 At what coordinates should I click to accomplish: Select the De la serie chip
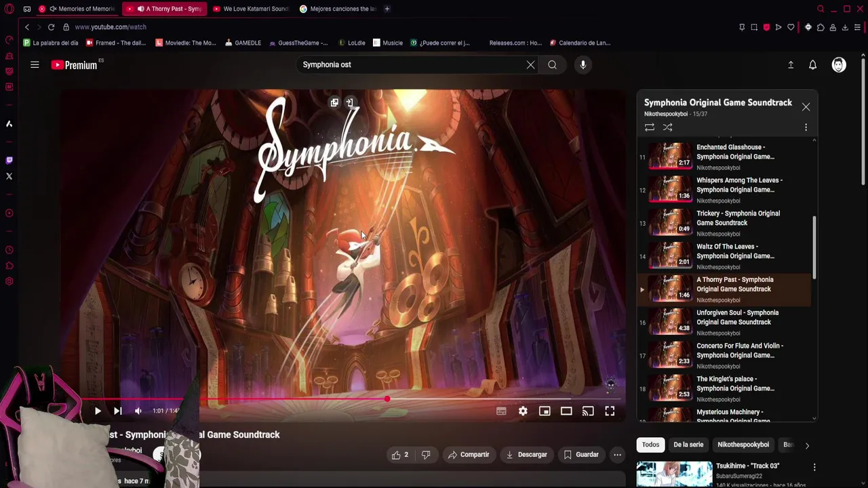688,445
